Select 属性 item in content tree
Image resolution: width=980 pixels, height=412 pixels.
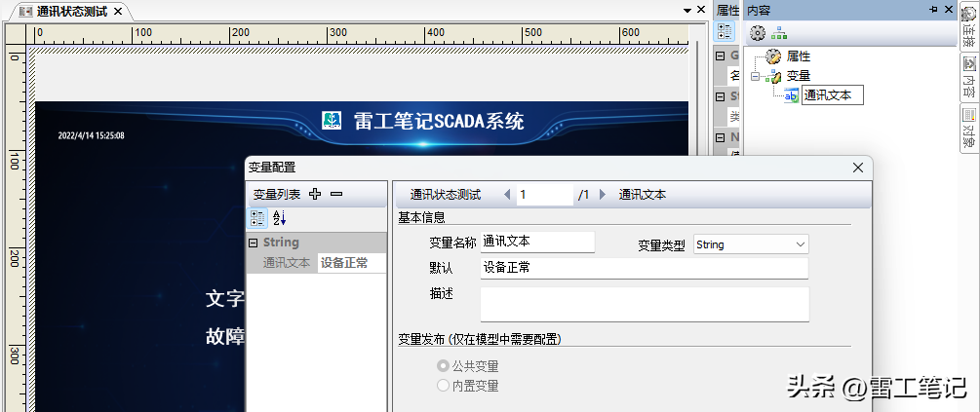pyautogui.click(x=798, y=56)
